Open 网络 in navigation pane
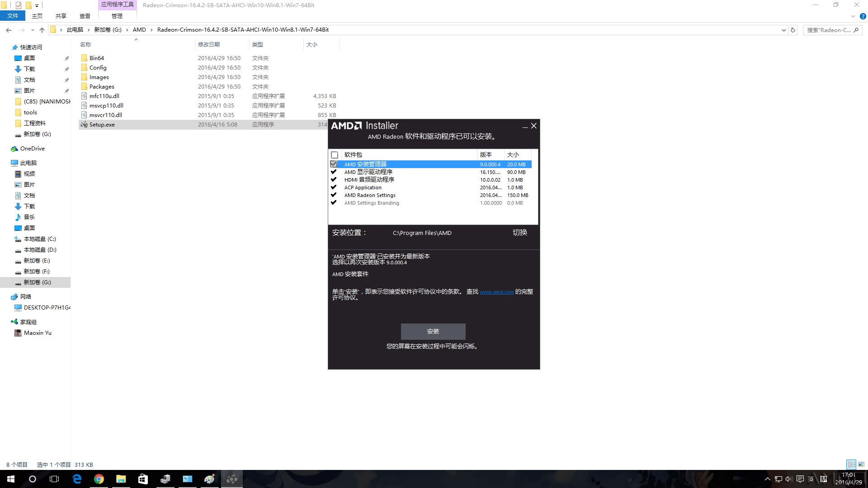Image resolution: width=868 pixels, height=488 pixels. point(26,296)
